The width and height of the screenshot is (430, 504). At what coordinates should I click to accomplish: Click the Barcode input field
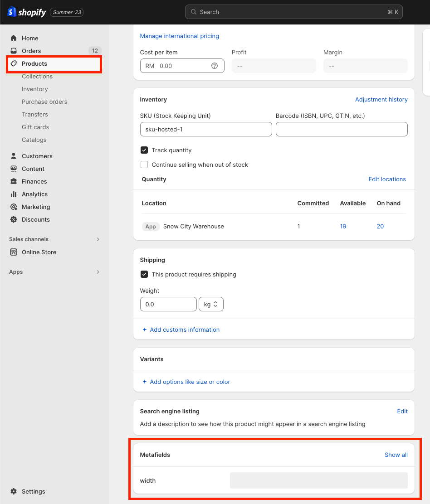click(x=341, y=130)
